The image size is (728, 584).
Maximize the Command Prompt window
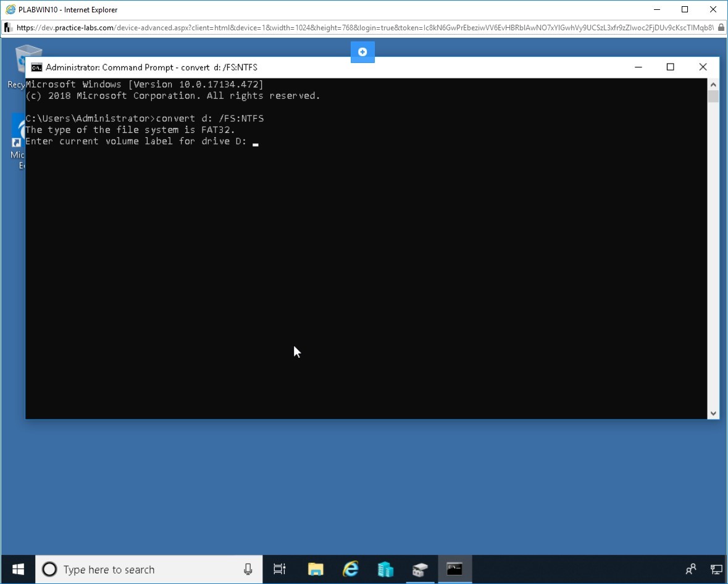coord(670,67)
